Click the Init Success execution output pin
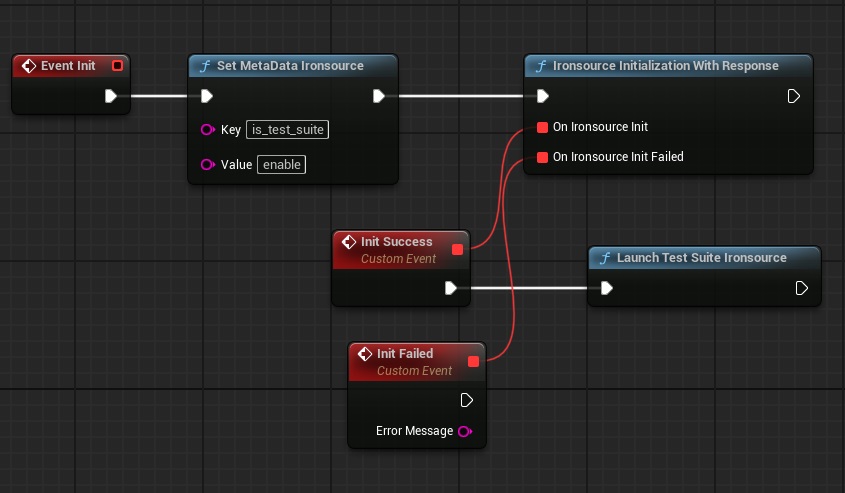 [x=451, y=288]
